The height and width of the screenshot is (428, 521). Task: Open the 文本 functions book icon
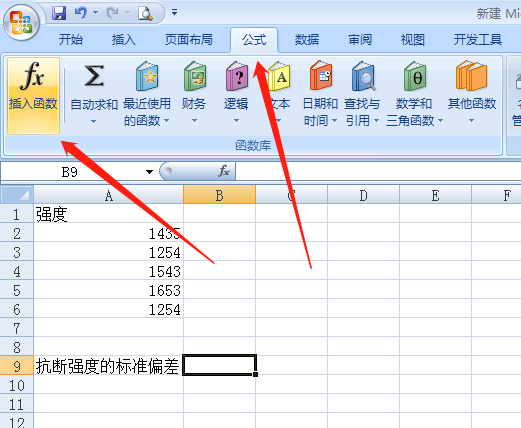[x=280, y=76]
